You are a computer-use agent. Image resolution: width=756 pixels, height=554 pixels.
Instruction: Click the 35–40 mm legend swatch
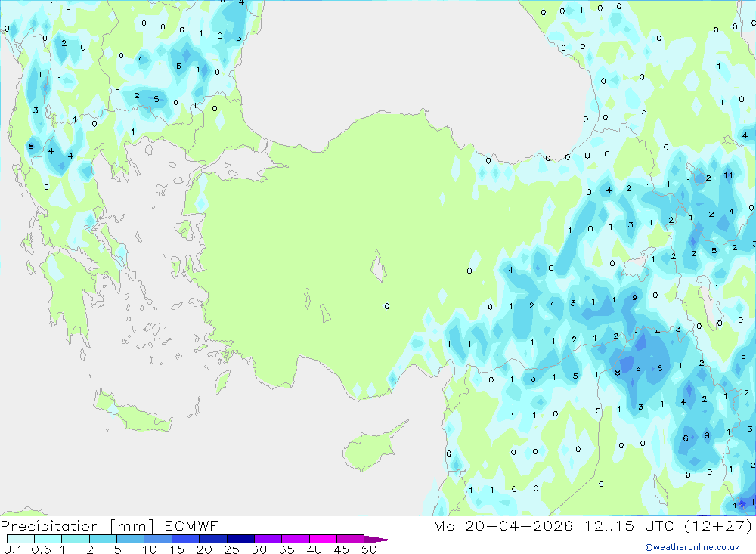(295, 539)
